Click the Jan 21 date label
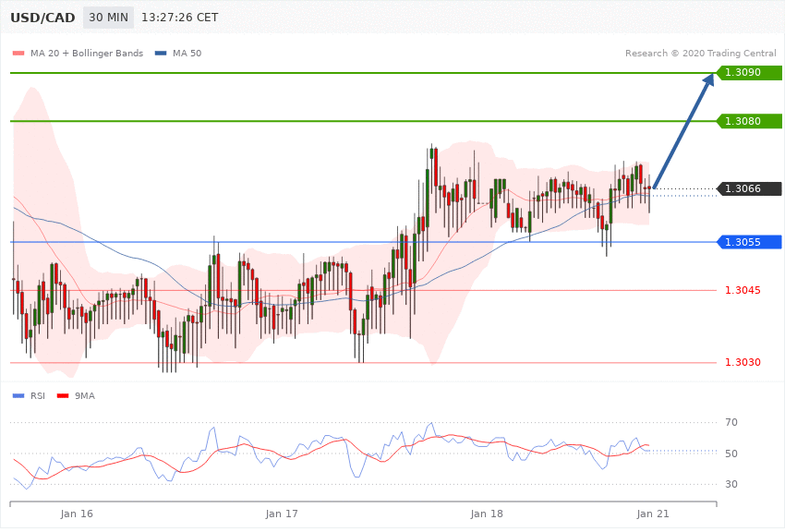785x532 pixels. point(652,514)
